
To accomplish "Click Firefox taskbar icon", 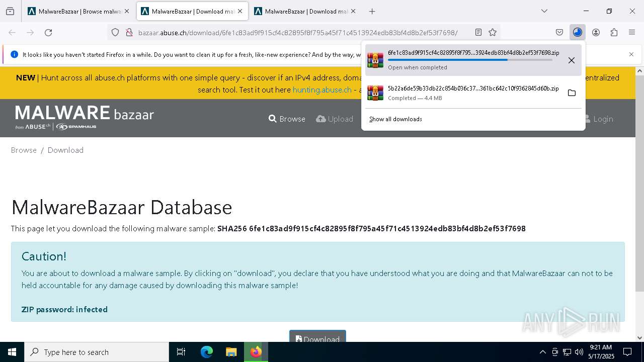I will [x=256, y=352].
